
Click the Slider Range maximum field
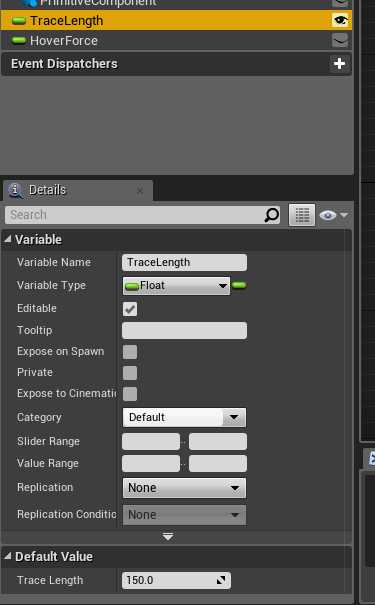point(218,441)
